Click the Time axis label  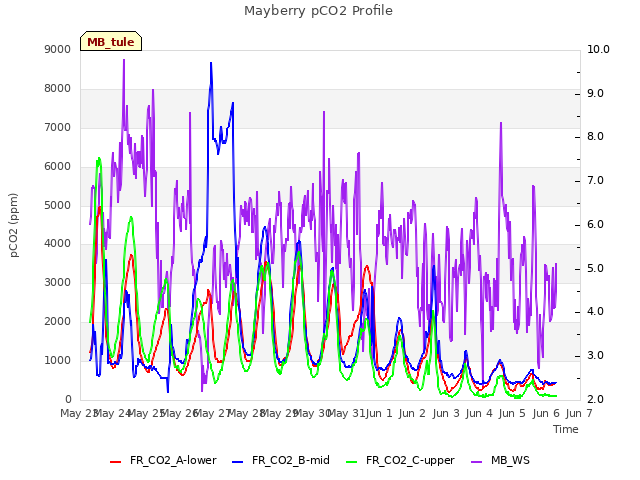pos(566,429)
